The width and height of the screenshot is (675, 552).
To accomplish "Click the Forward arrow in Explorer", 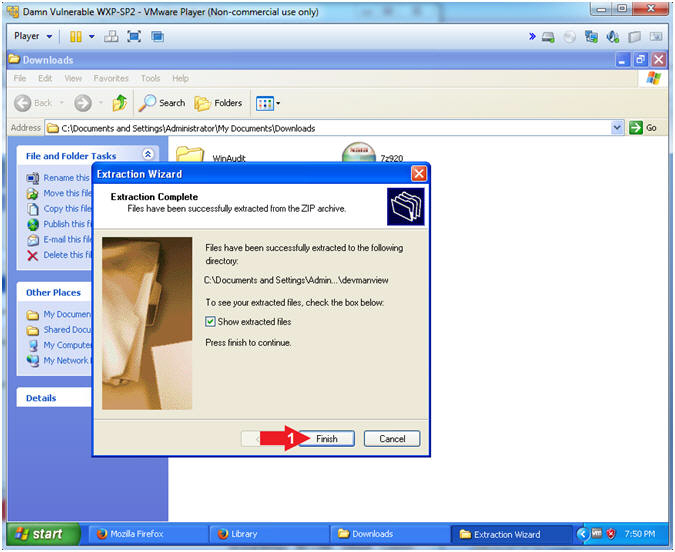I will (x=83, y=103).
